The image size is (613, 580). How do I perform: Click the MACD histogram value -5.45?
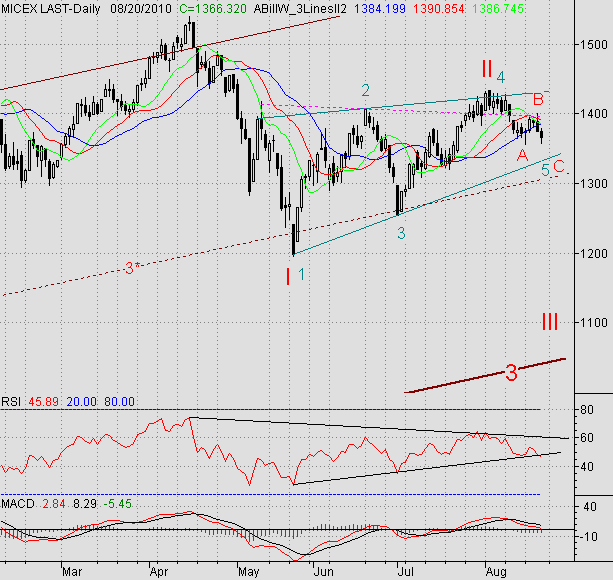(118, 504)
